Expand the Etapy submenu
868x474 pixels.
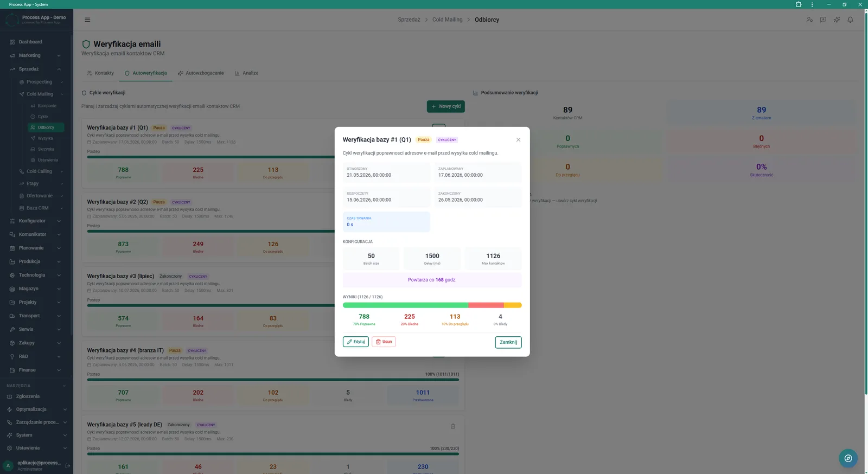pos(41,183)
